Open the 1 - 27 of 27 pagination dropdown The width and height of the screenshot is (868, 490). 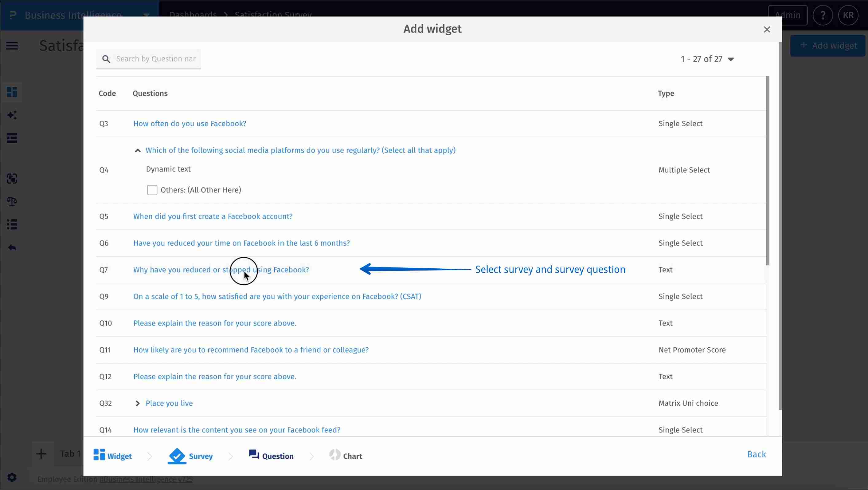(x=730, y=59)
